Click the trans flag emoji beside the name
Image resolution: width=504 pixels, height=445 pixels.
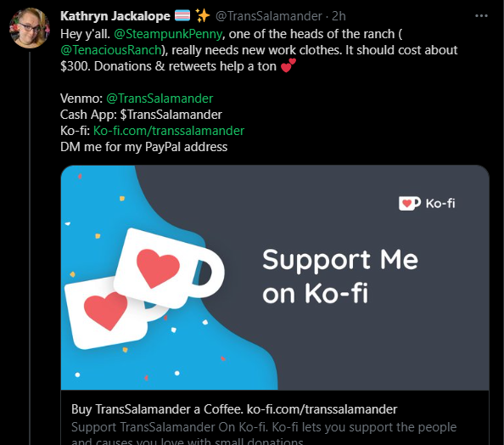(x=182, y=15)
